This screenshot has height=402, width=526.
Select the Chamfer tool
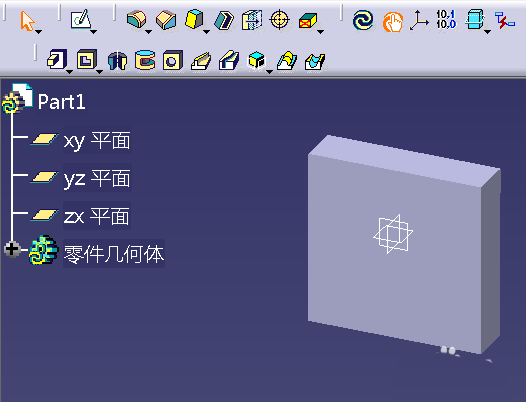click(x=166, y=20)
